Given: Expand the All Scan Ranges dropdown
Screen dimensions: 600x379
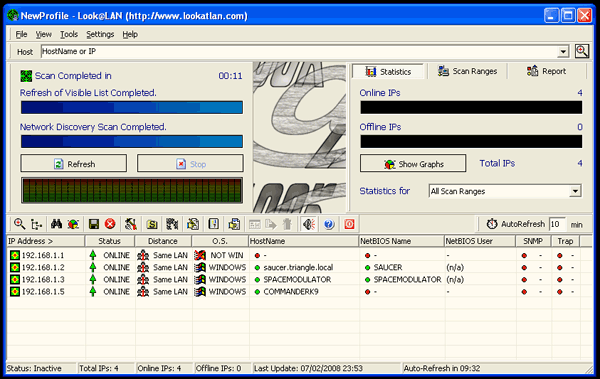Looking at the screenshot, I should (575, 191).
